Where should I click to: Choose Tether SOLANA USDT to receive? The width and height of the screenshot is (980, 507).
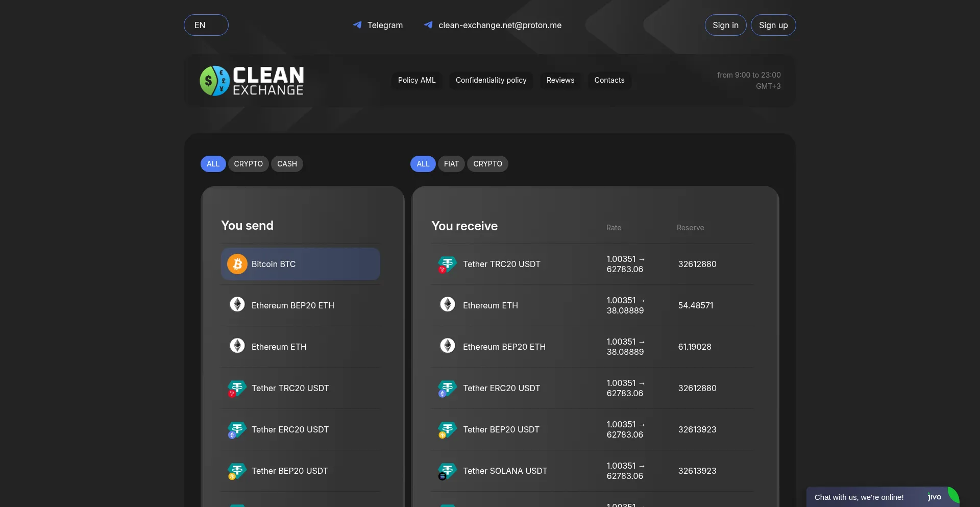tap(592, 471)
